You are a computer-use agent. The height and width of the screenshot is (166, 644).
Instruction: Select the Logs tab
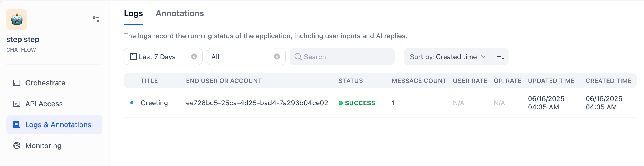133,13
